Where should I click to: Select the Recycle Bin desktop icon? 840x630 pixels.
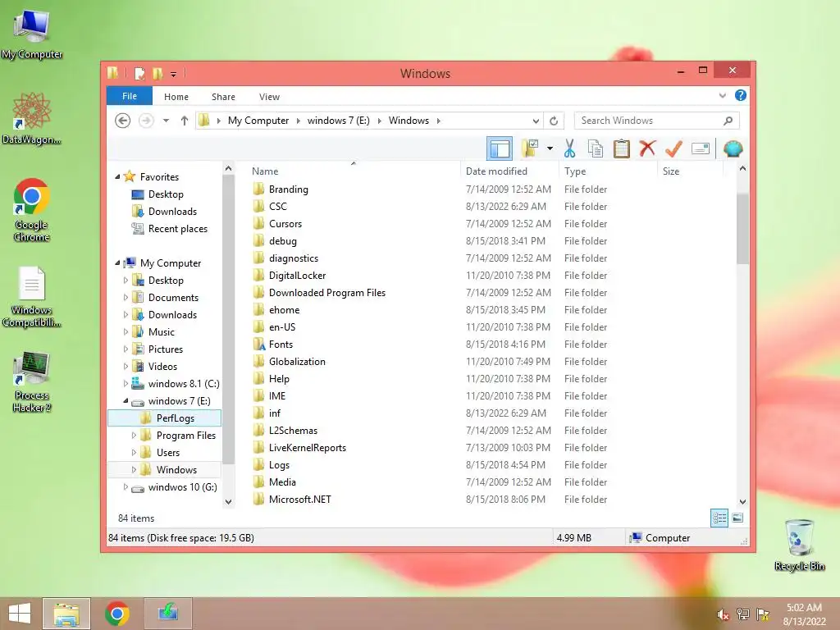click(799, 545)
